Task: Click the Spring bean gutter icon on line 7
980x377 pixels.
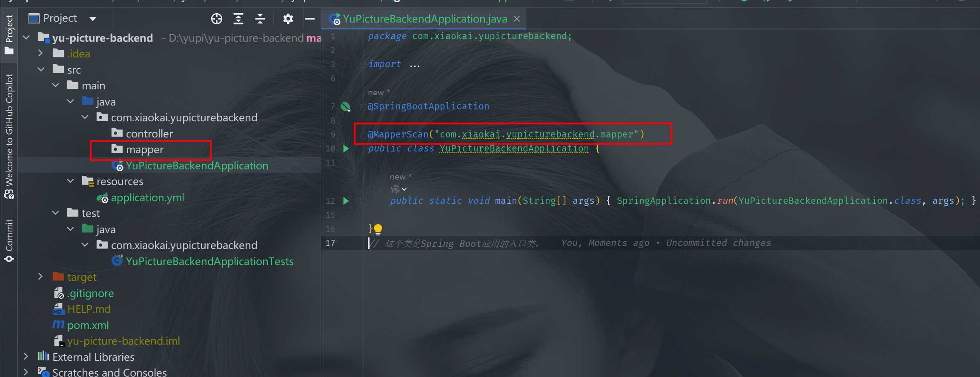Action: (346, 106)
